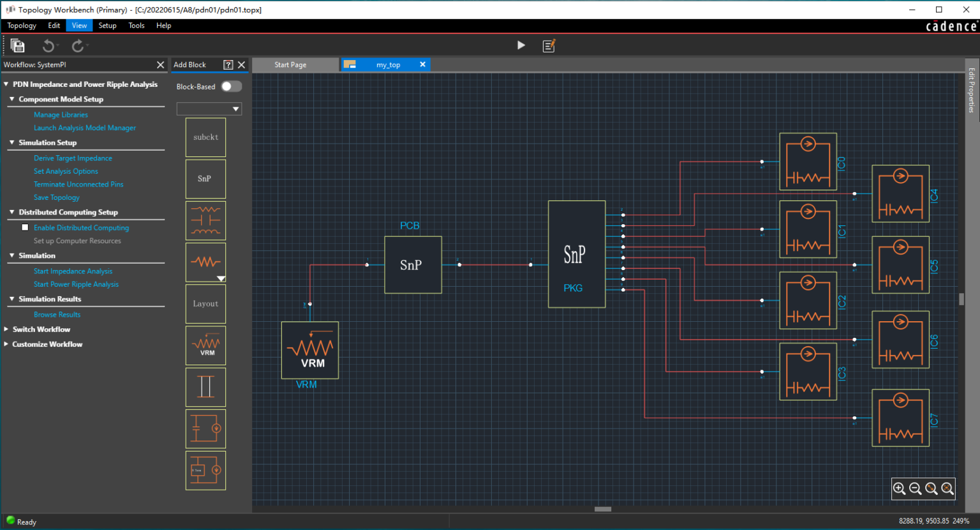Choose the VRM block in palette
Screen dimensions: 980x530
click(205, 345)
